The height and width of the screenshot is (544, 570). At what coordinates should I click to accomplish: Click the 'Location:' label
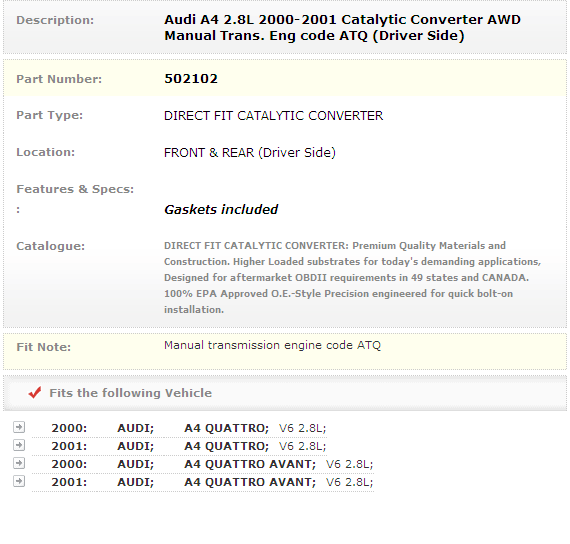45,152
